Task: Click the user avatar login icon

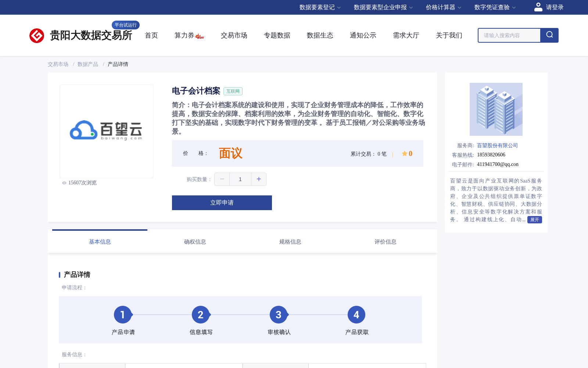Action: [x=538, y=7]
